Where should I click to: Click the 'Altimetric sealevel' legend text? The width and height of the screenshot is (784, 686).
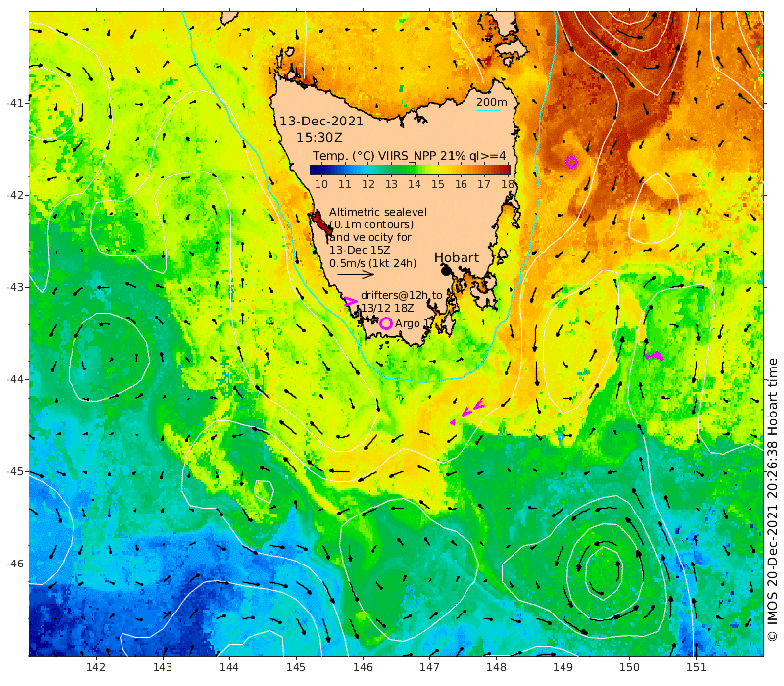[378, 212]
